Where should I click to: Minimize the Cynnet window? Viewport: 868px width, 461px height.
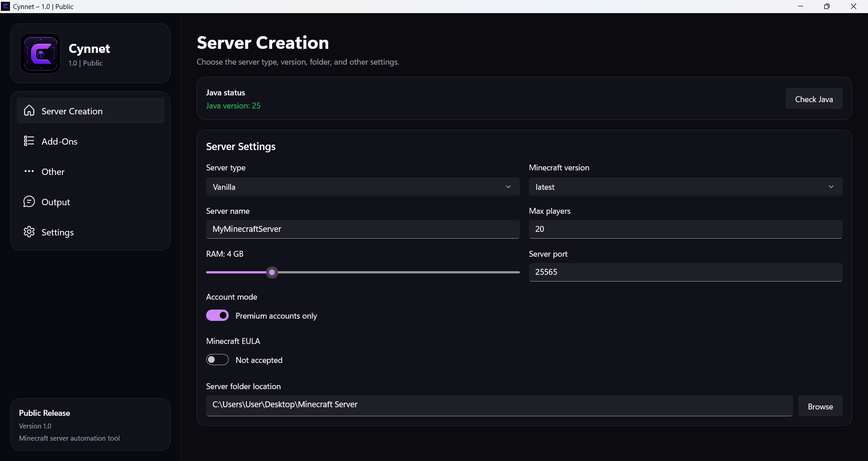[x=801, y=6]
